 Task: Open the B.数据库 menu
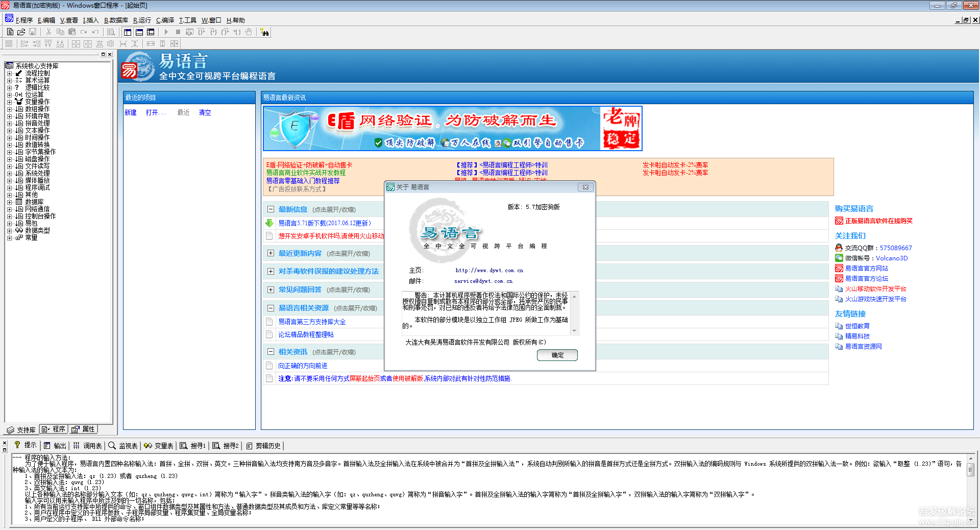click(116, 20)
